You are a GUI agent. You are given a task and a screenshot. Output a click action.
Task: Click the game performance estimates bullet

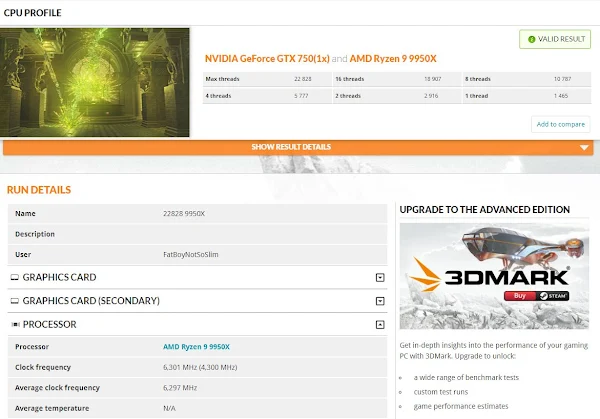point(461,406)
